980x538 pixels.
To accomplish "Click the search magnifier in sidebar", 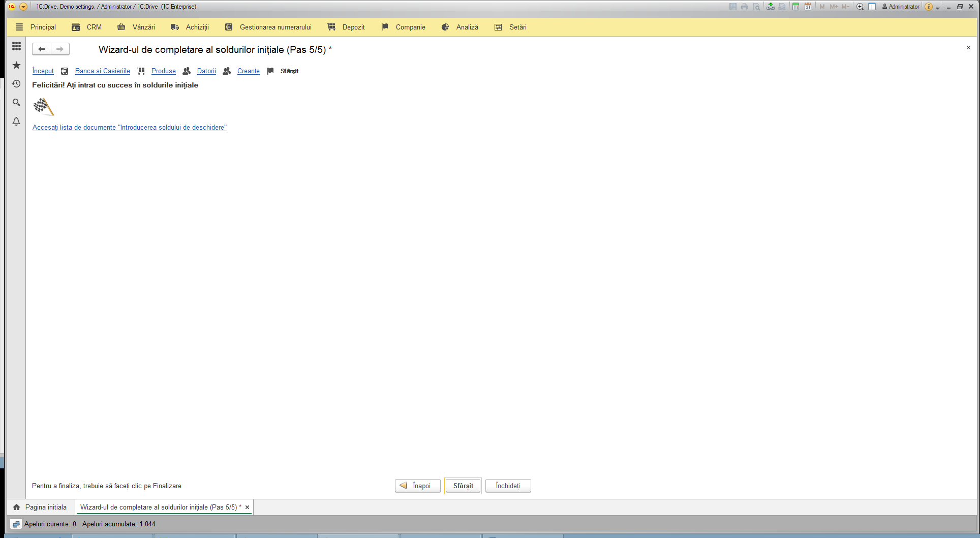I will tap(16, 103).
